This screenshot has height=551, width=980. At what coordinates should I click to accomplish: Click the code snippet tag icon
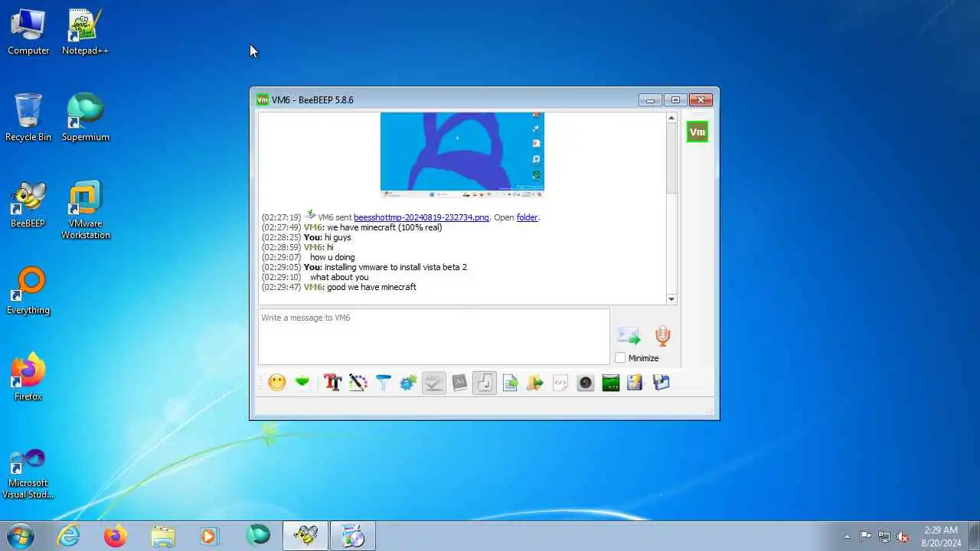(x=560, y=383)
